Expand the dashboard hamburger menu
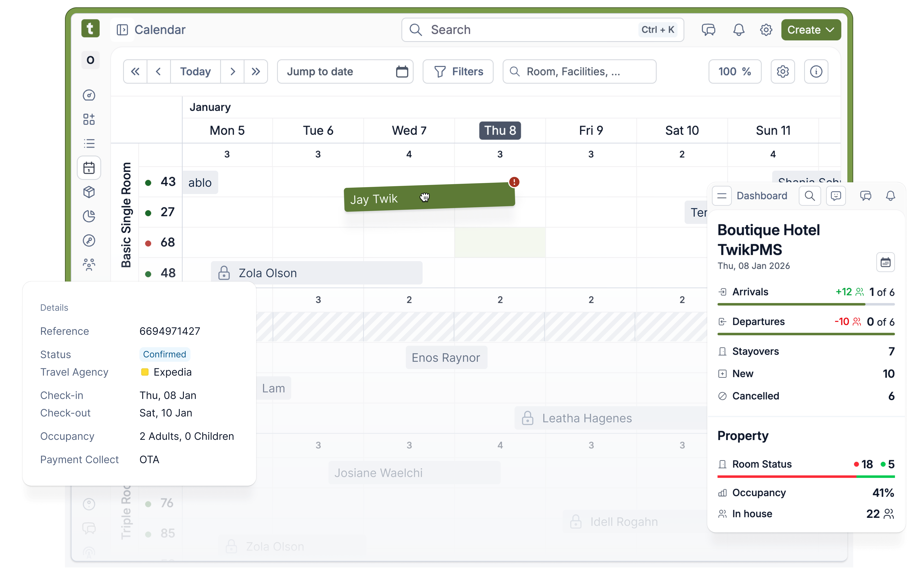Screen dimensions: 924x574 tap(722, 195)
